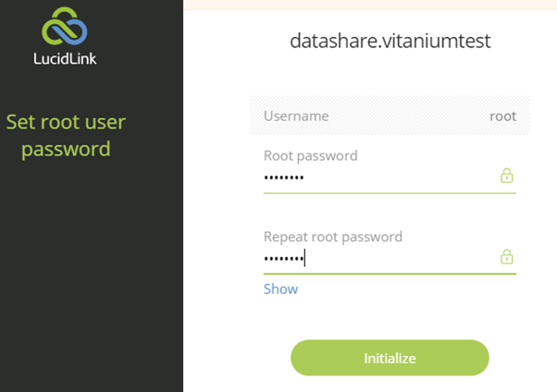Image resolution: width=557 pixels, height=392 pixels.
Task: Click the green underline below Root password
Action: click(x=390, y=193)
